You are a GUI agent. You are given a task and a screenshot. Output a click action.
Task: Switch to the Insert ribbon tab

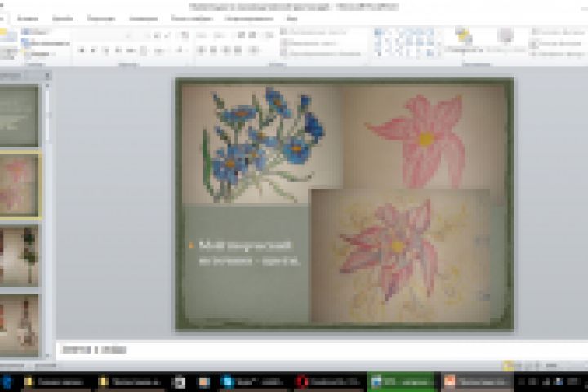pyautogui.click(x=28, y=19)
